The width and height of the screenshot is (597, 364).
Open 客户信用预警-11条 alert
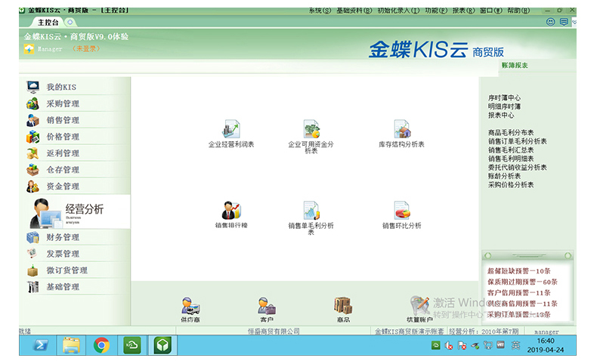click(519, 292)
